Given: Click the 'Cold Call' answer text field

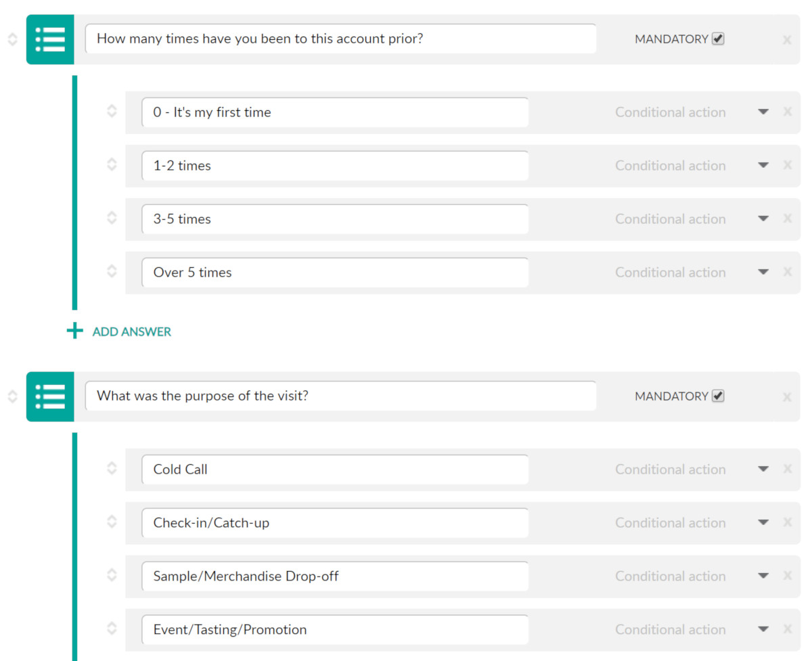Looking at the screenshot, I should (335, 470).
